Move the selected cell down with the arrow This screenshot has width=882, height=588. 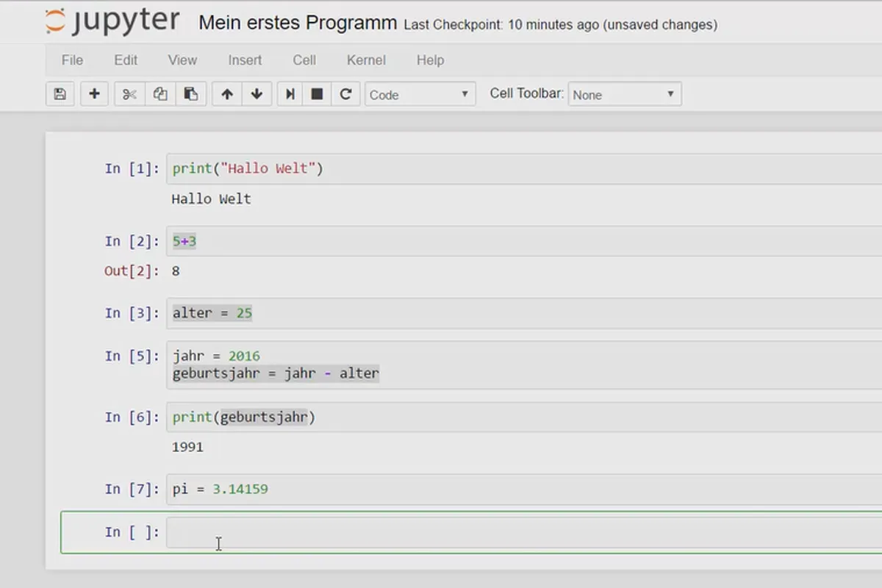click(x=257, y=94)
